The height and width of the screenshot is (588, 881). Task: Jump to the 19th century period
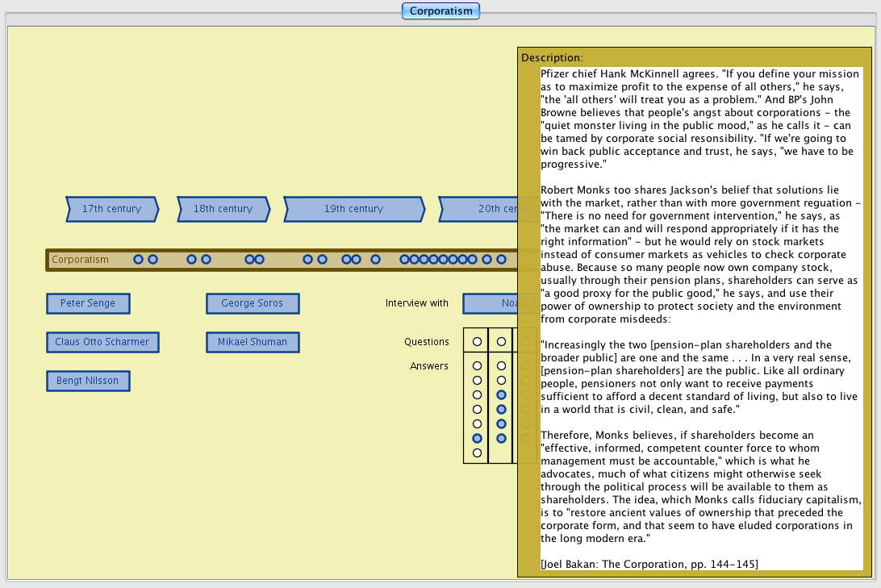[x=353, y=209]
